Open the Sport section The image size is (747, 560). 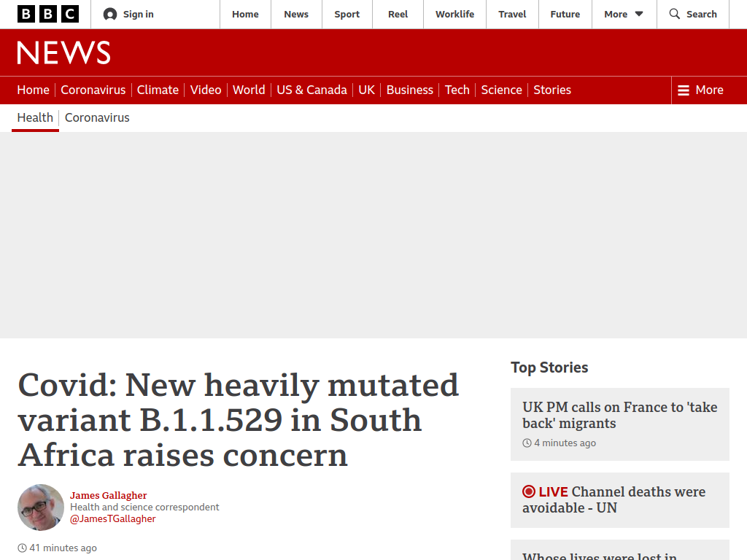point(347,15)
